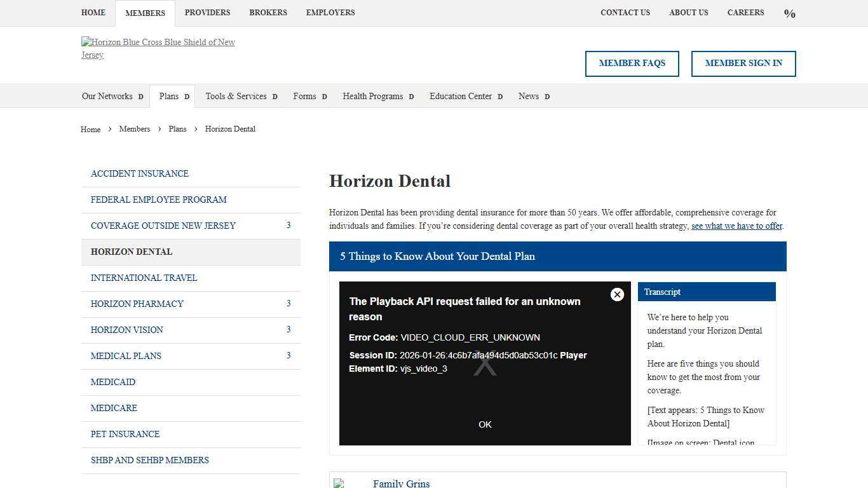Switch to the Members tab

[x=145, y=13]
